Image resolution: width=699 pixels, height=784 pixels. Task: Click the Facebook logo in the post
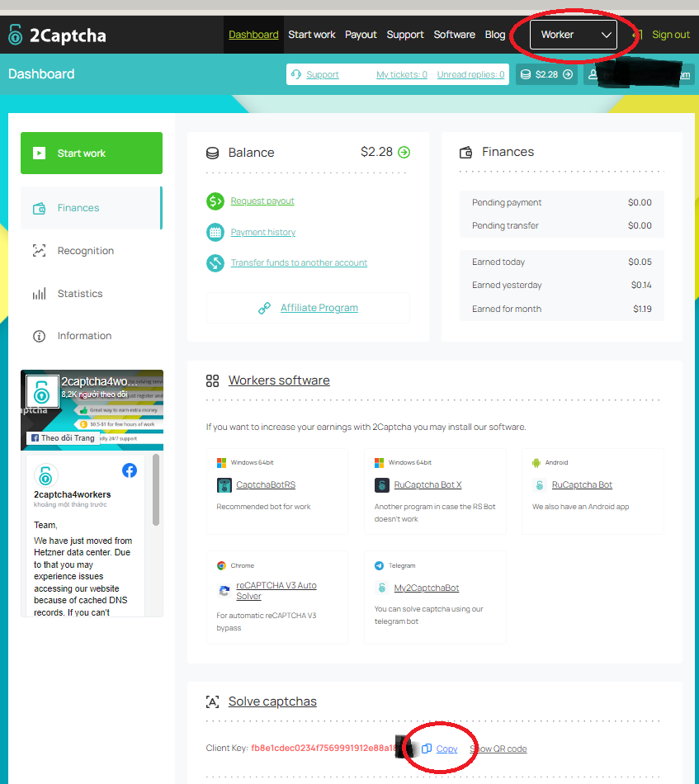pyautogui.click(x=130, y=470)
